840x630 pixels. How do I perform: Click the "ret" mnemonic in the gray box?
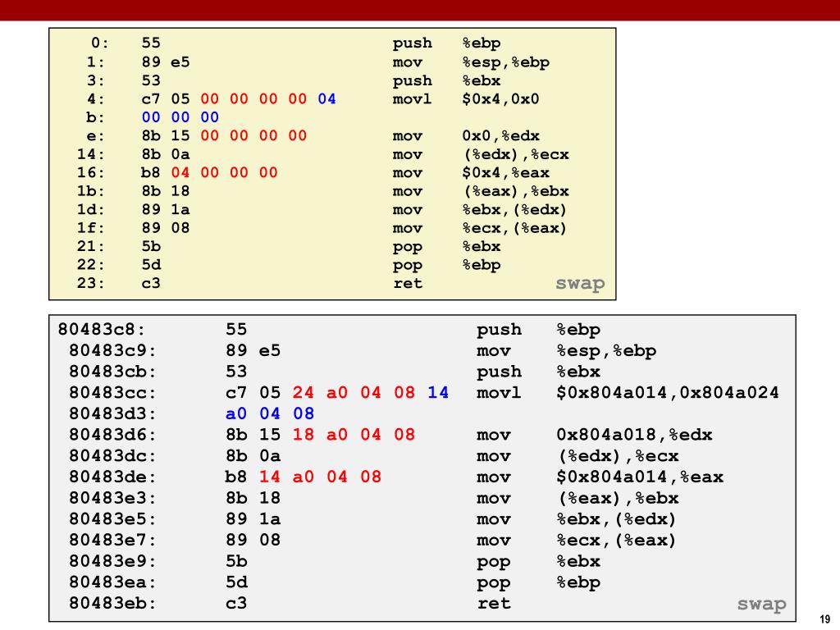[494, 604]
